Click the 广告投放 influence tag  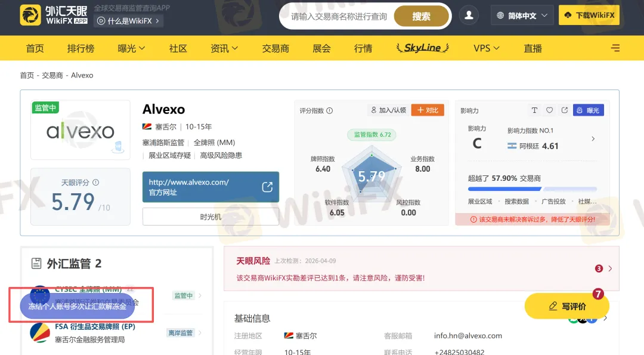point(553,201)
